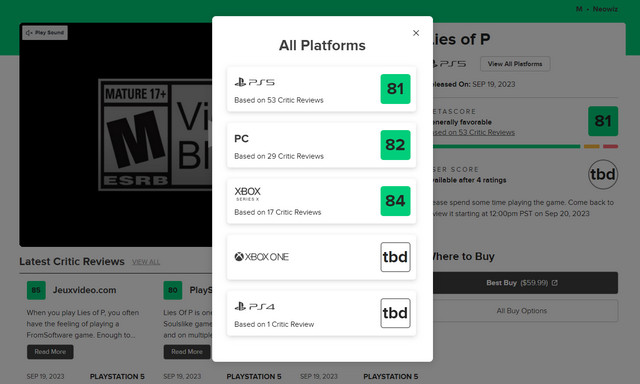640x384 pixels.
Task: Click Read More on second review
Action: tap(187, 352)
